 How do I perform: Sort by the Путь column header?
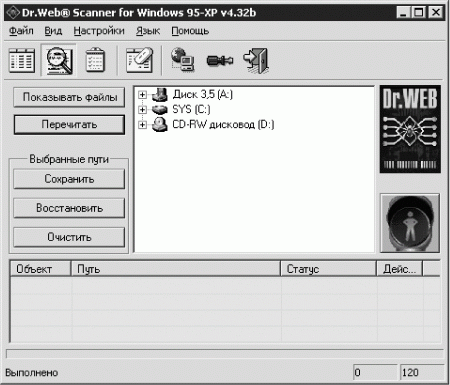176,269
